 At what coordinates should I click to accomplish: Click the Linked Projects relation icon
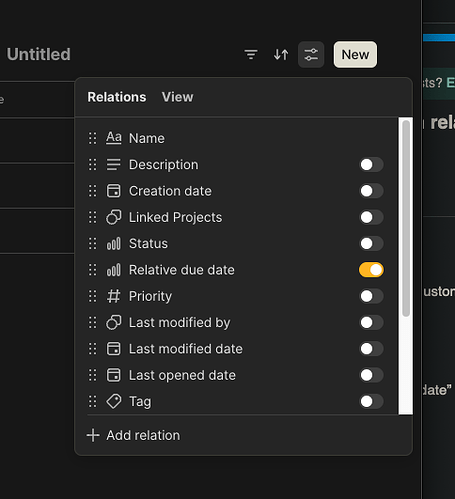[x=114, y=217]
